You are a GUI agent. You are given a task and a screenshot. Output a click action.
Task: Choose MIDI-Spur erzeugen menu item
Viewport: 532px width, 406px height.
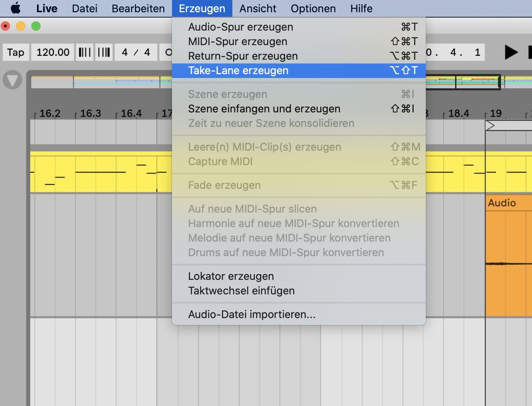[x=237, y=42]
